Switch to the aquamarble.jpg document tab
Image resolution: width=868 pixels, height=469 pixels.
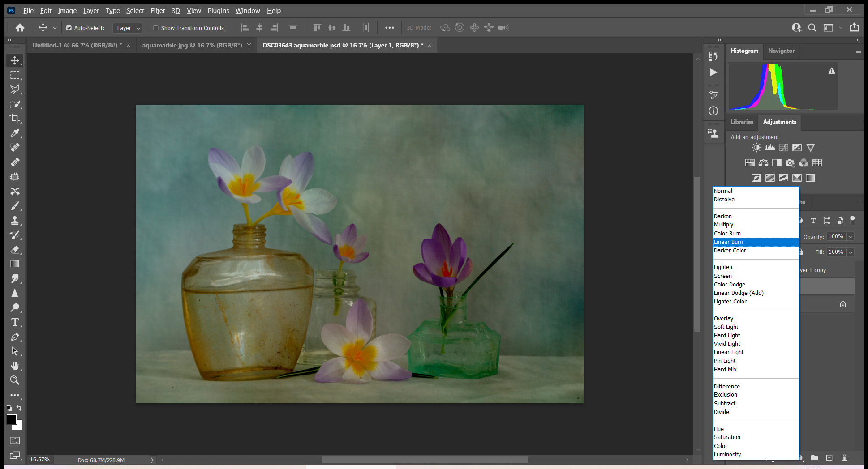[193, 45]
